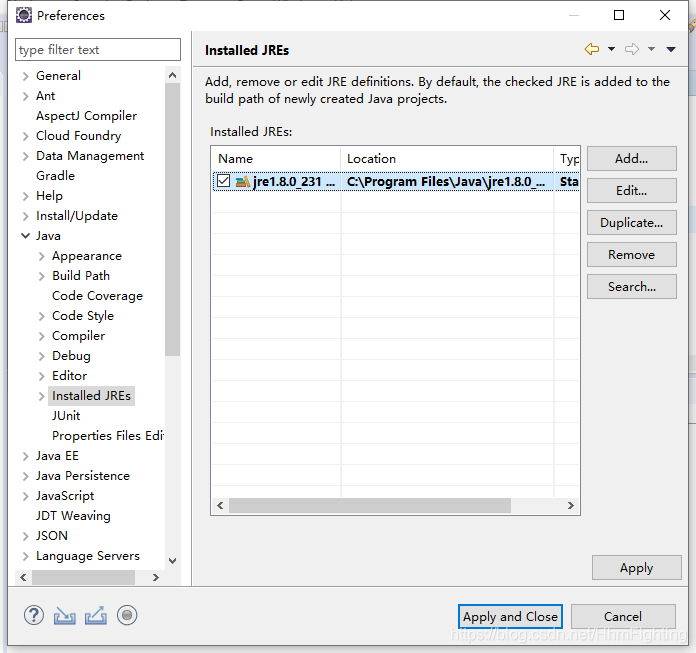Screen dimensions: 696x653
Task: Open the forward history dropdown arrow
Action: coord(651,49)
